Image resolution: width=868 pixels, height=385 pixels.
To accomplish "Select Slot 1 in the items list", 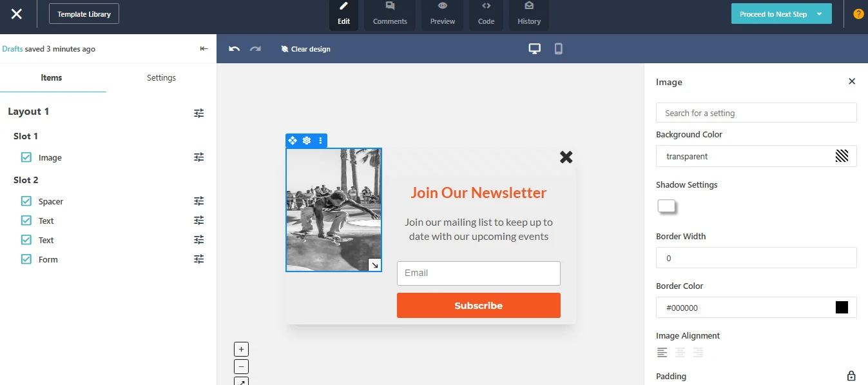I will tap(26, 136).
